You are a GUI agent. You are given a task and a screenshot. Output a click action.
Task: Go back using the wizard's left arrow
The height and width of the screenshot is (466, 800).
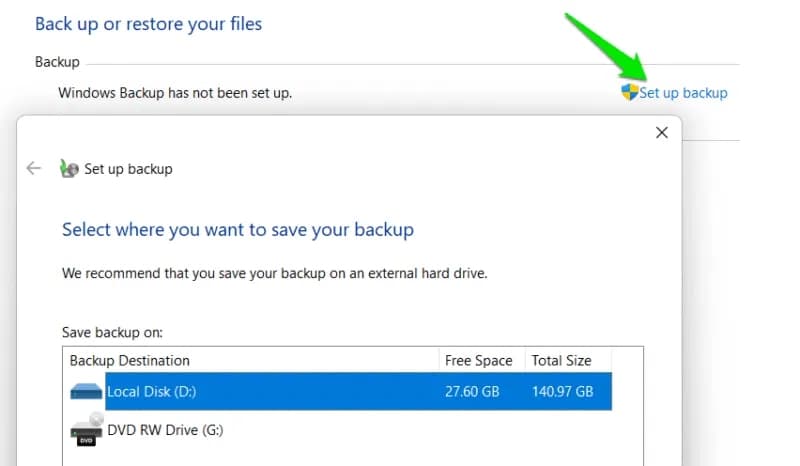pos(34,168)
